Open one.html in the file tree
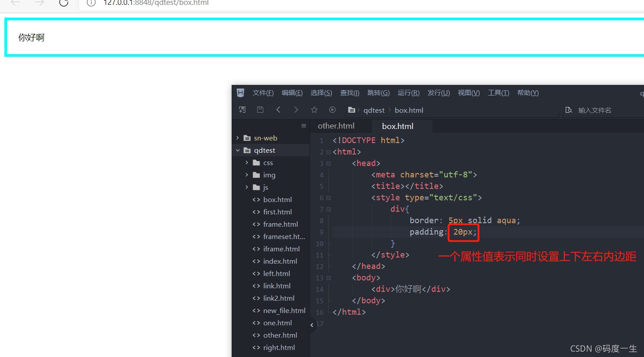 pos(277,323)
